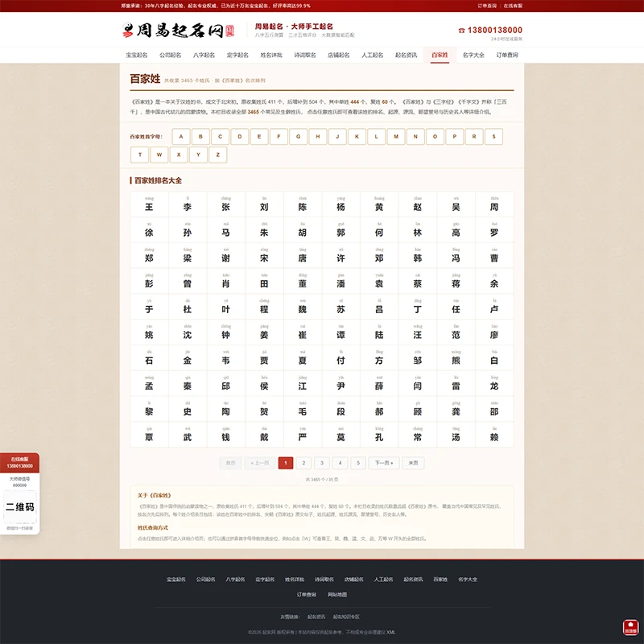Open 在线客服 link in top red bar

click(513, 6)
